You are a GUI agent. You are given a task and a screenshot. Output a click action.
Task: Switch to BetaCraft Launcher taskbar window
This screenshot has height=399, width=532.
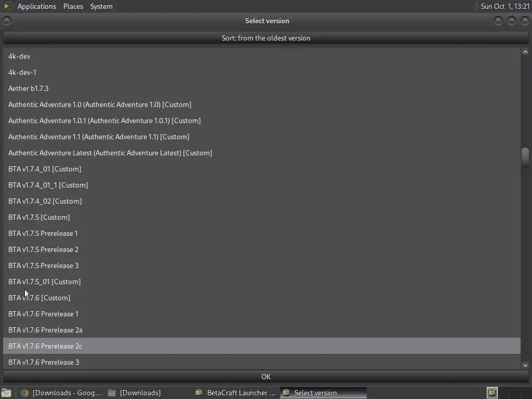236,393
